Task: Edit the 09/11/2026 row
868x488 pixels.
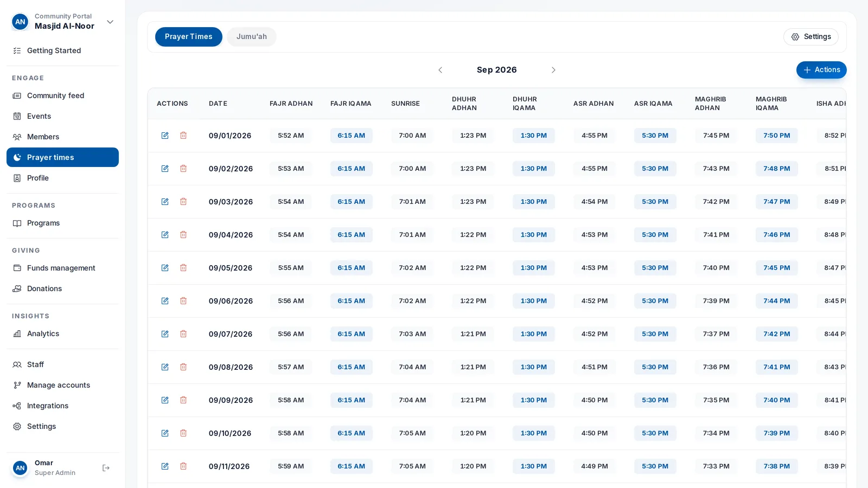Action: (165, 466)
